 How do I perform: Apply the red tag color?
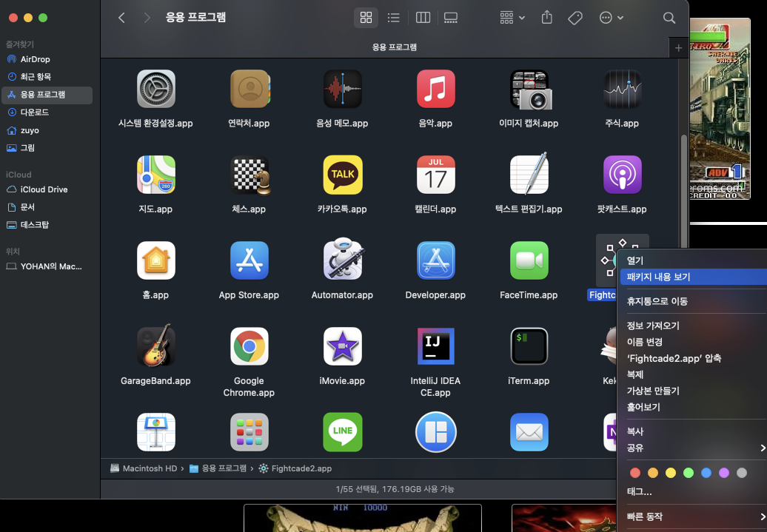pos(635,473)
